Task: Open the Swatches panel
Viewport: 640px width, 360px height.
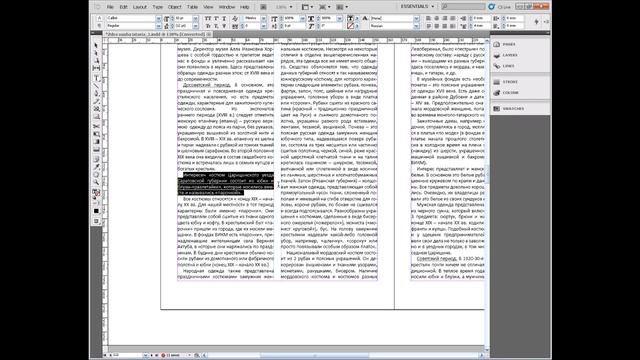Action: click(509, 109)
